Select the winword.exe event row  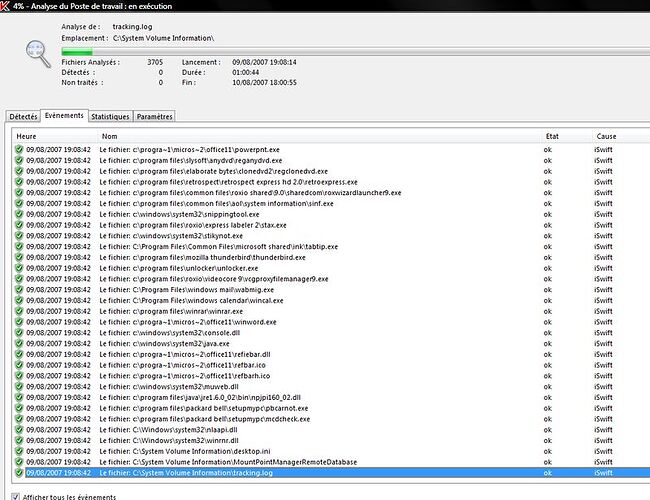click(200, 324)
